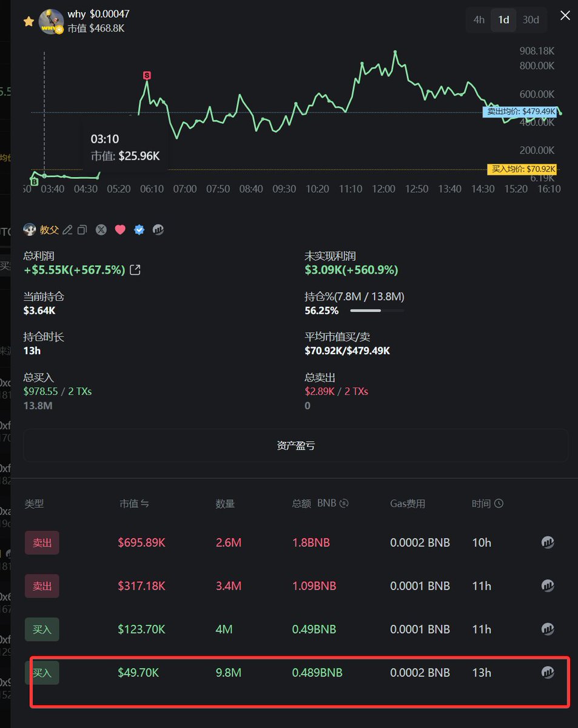Open the why token avatar image
The height and width of the screenshot is (728, 578).
click(51, 21)
